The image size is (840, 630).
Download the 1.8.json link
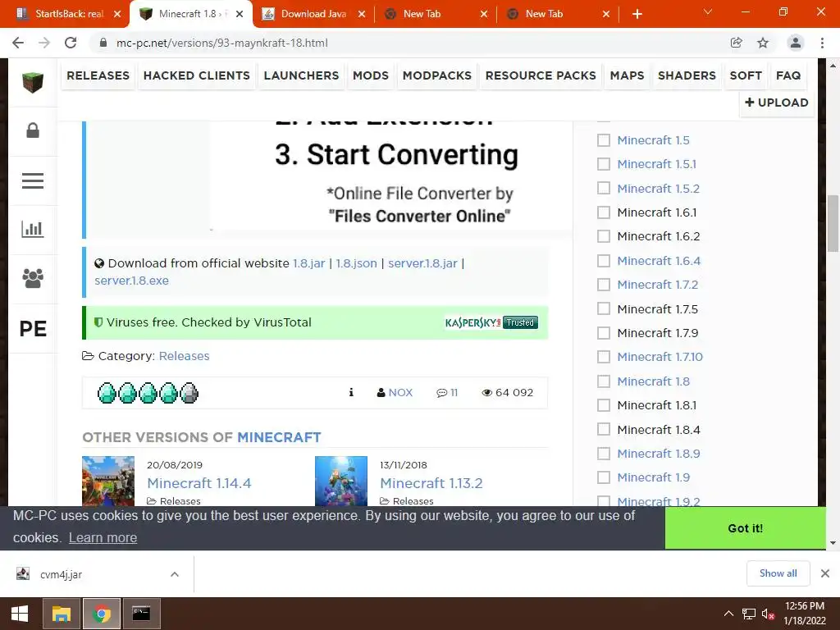point(356,263)
